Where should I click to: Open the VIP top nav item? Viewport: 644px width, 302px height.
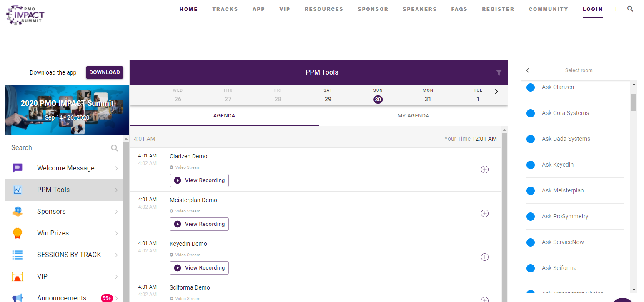pos(285,9)
